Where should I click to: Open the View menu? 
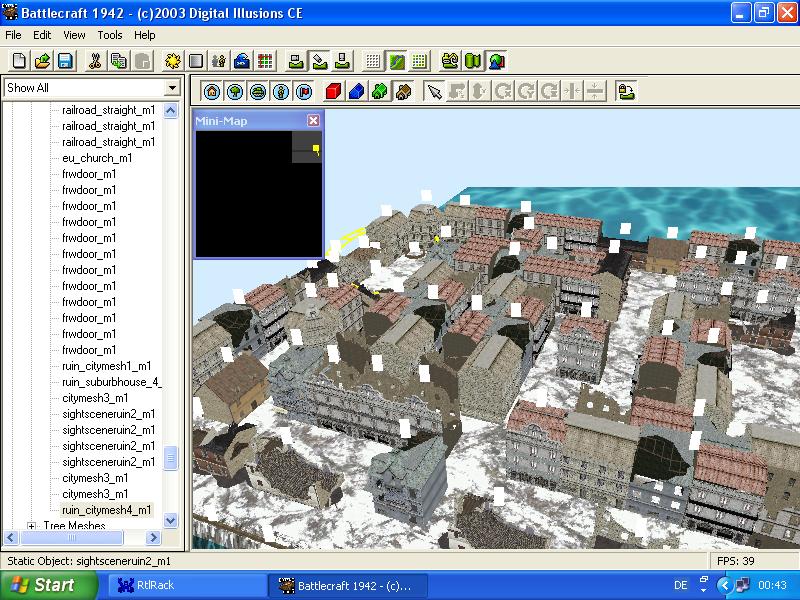74,35
